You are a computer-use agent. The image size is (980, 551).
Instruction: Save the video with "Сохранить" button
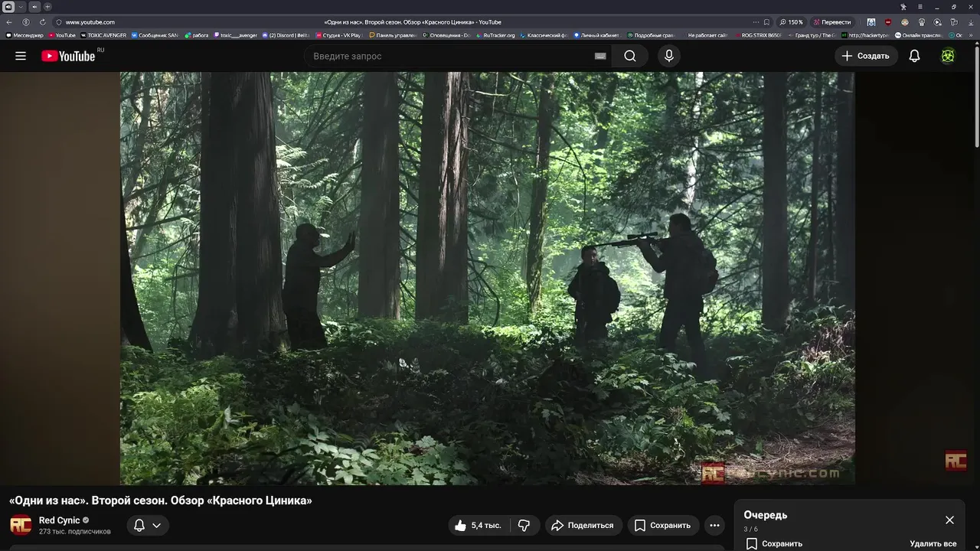663,525
